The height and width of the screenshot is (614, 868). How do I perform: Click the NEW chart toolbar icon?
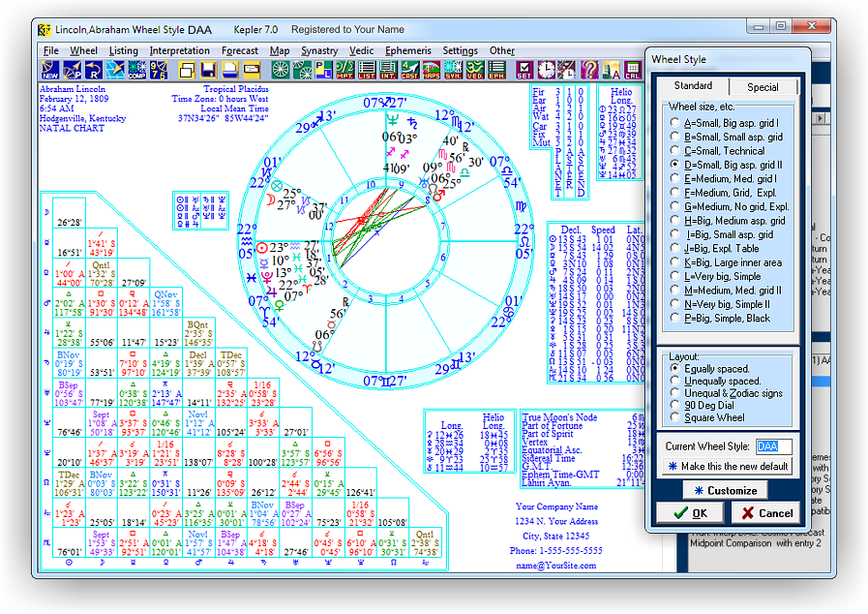pos(50,71)
